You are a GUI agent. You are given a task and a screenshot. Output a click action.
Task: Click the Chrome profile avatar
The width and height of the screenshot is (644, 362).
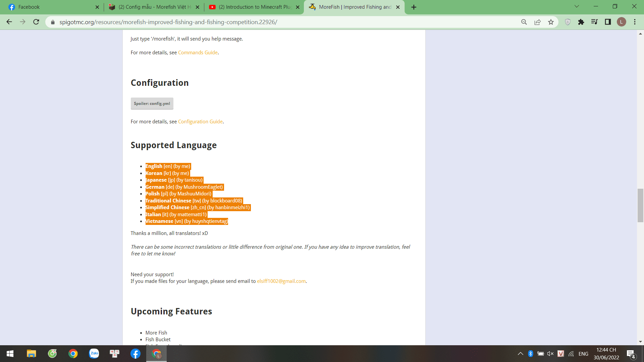(x=621, y=22)
